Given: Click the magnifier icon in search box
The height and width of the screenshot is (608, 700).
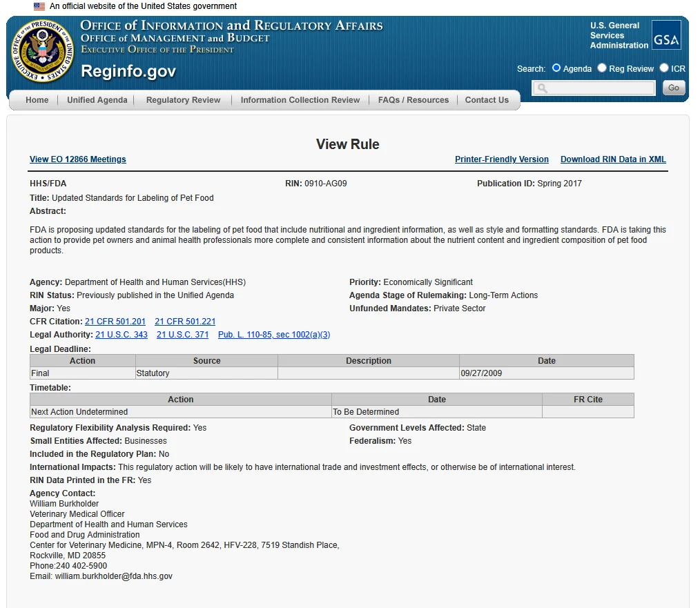Looking at the screenshot, I should (542, 88).
